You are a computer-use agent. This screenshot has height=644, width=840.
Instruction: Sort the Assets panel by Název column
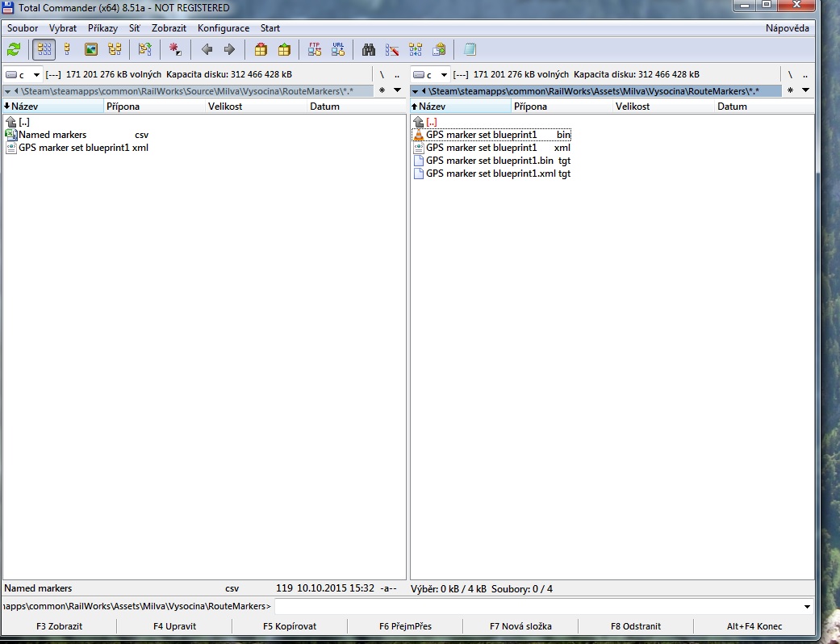coord(461,106)
